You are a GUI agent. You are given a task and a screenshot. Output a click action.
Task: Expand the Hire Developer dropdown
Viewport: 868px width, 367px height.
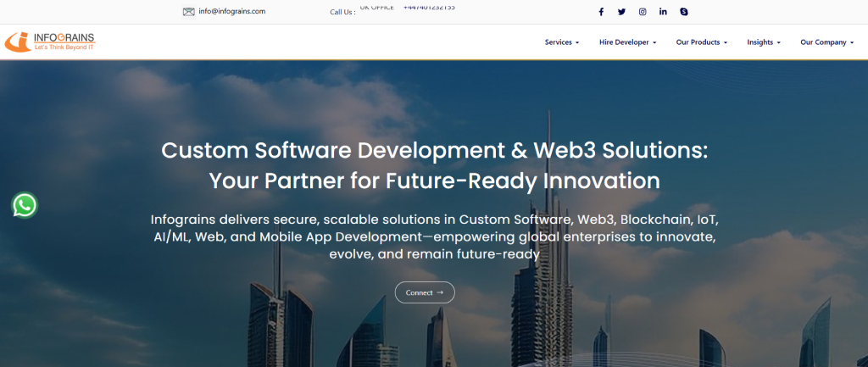pos(627,42)
